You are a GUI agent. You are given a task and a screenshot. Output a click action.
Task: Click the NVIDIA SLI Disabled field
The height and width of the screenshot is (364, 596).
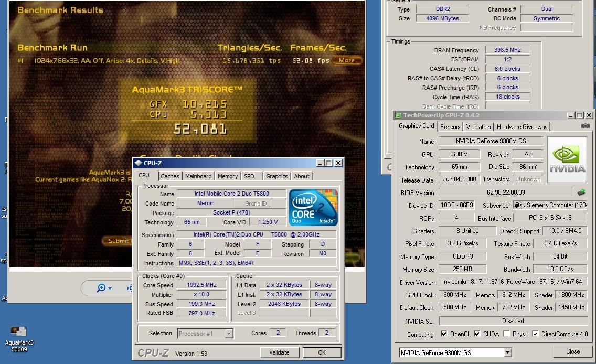[513, 320]
